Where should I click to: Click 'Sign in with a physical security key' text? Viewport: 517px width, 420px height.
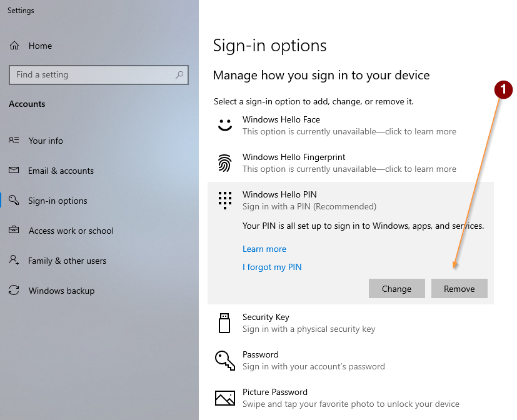coord(309,329)
